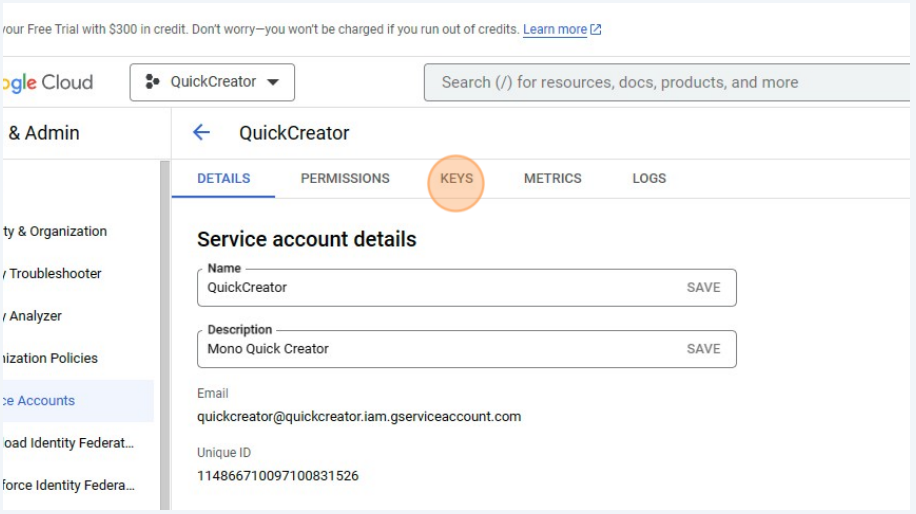Click the Google Cloud logo
This screenshot has height=514, width=916.
(x=47, y=82)
